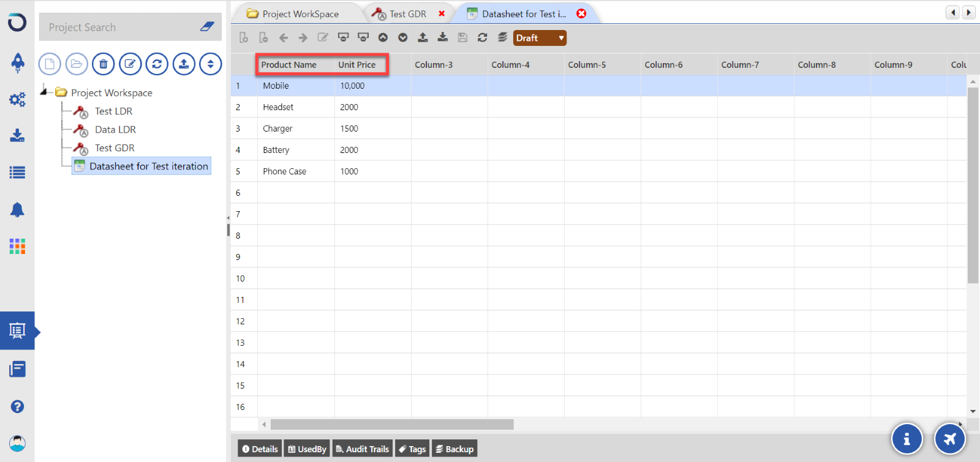The image size is (980, 462).
Task: Close the Test GDR tab
Action: 442,13
